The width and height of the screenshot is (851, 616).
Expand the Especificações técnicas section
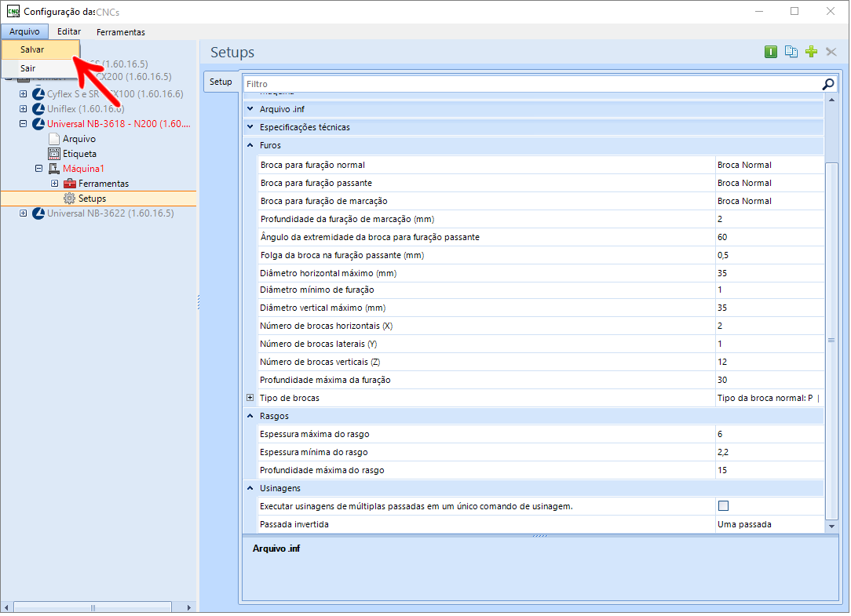click(x=250, y=127)
